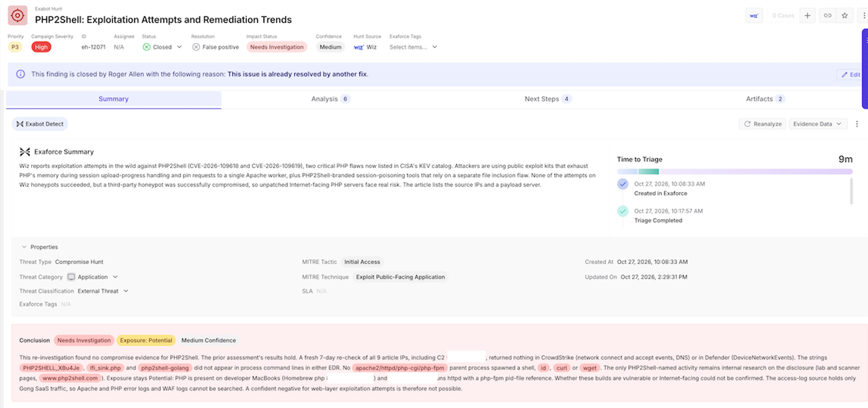Image resolution: width=868 pixels, height=408 pixels.
Task: Open the Artifacts tab
Action: 765,99
